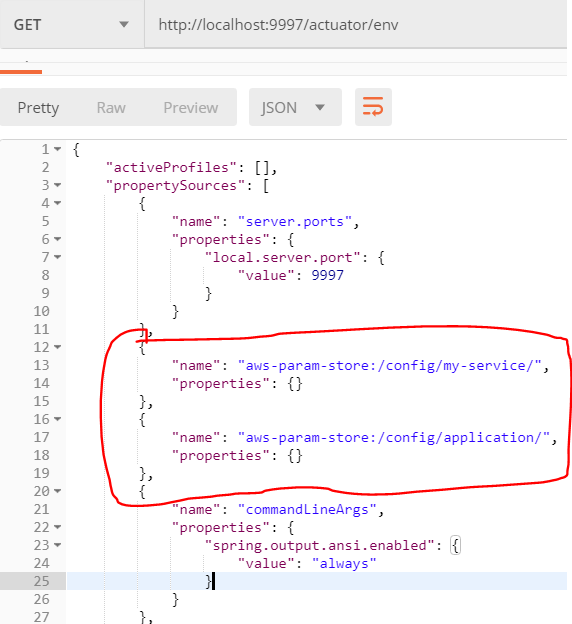572x624 pixels.
Task: Open the GET method dropdown
Action: (72, 25)
